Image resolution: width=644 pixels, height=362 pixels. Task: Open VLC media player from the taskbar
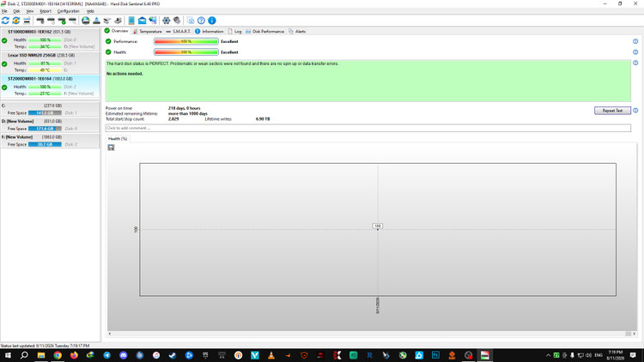pos(271,355)
